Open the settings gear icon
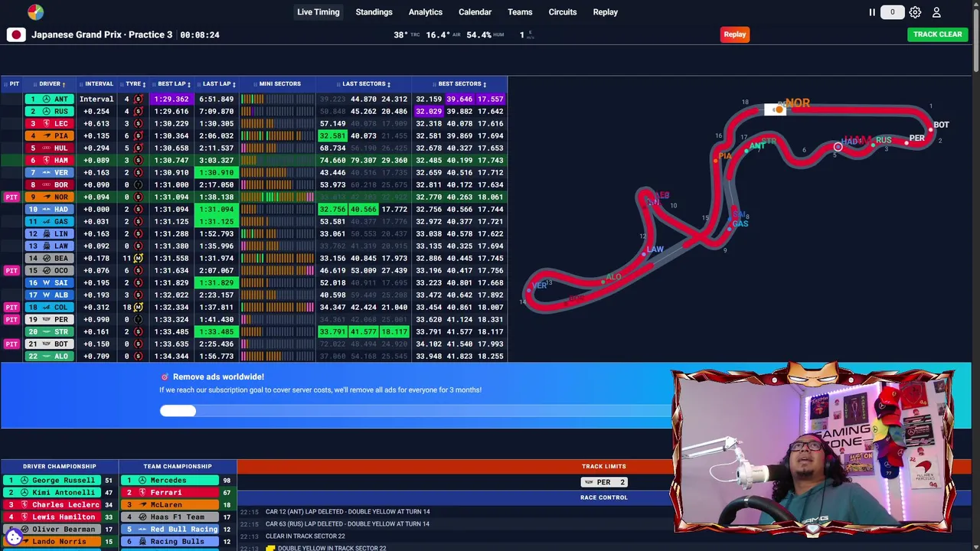The width and height of the screenshot is (980, 551). point(915,12)
